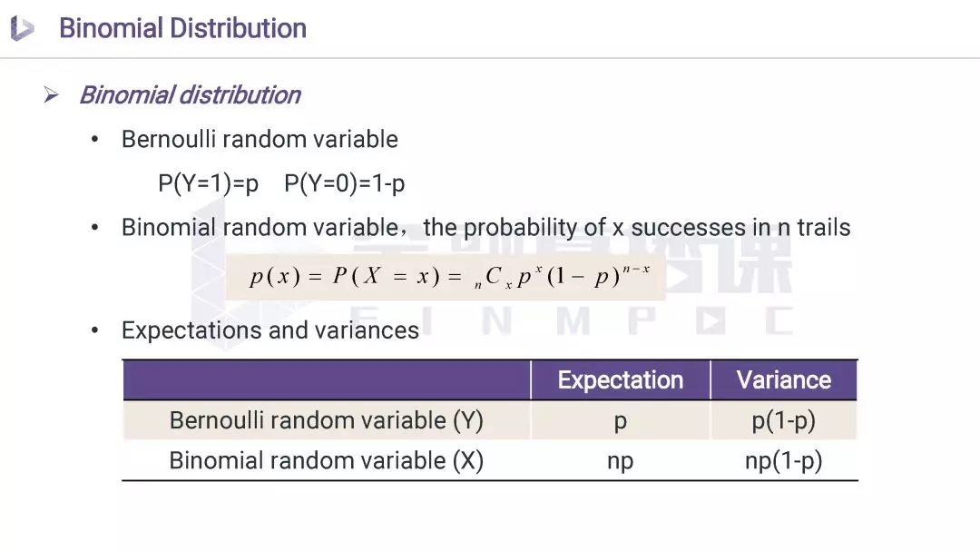Image resolution: width=980 pixels, height=551 pixels.
Task: Click the purple logo icon beside the title
Action: click(22, 29)
